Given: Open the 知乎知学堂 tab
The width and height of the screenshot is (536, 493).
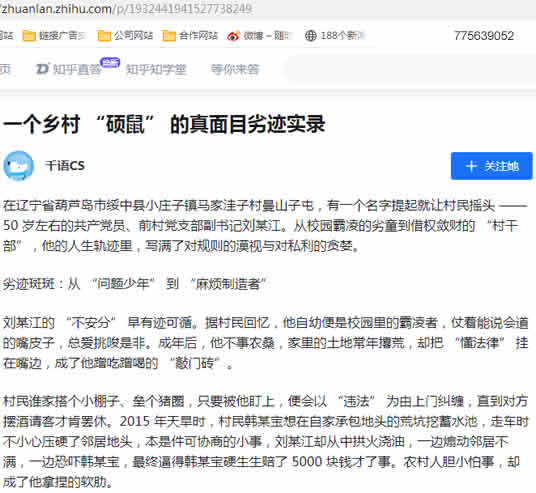Looking at the screenshot, I should [x=156, y=69].
